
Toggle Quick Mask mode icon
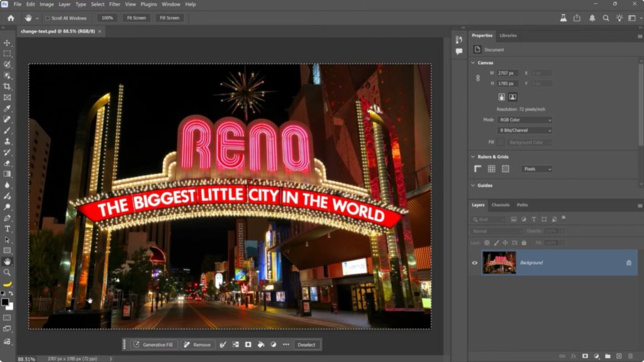click(x=7, y=317)
